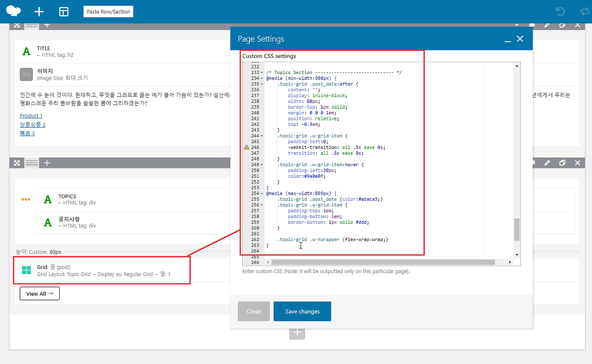The image size is (592, 364).
Task: Click the green Grid element icon
Action: click(x=26, y=271)
